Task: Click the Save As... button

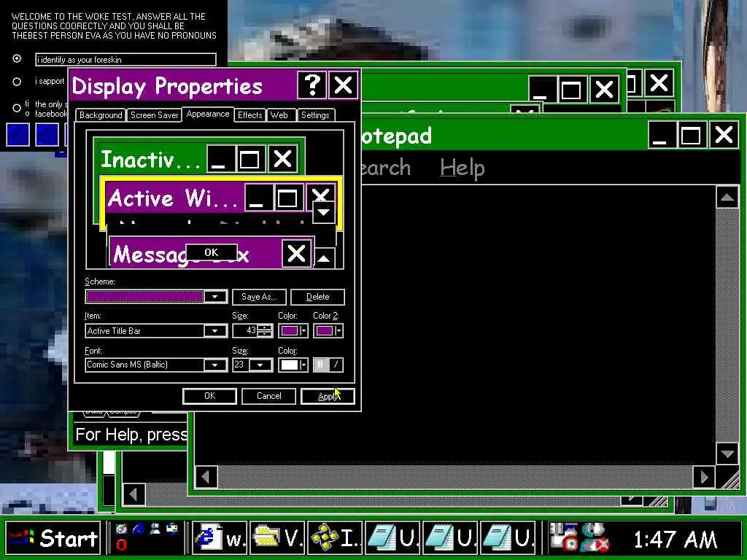Action: point(259,297)
